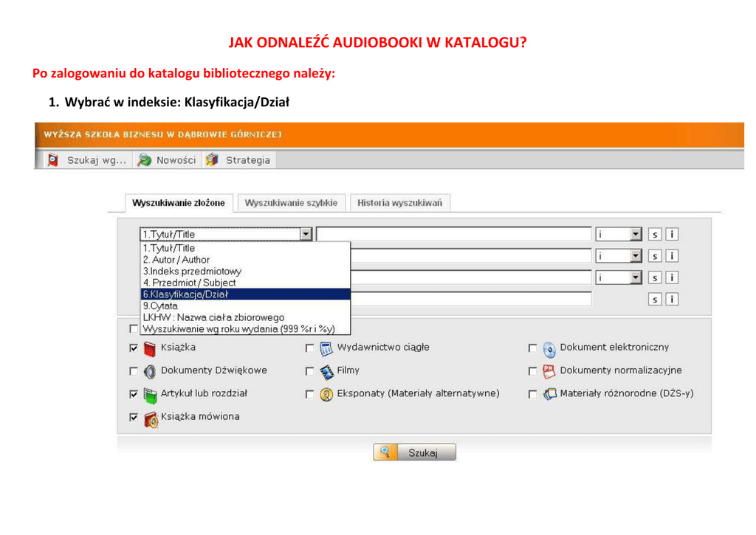Click the Dokumenty normalizacyjne icon
Viewport: 756px width, 535px height.
(x=549, y=371)
